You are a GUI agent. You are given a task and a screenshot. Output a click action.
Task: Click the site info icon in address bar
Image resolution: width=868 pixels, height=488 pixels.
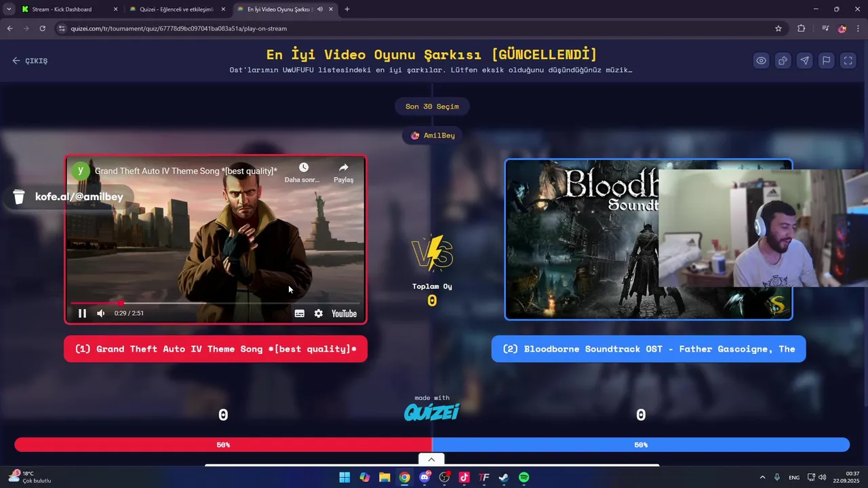point(62,28)
